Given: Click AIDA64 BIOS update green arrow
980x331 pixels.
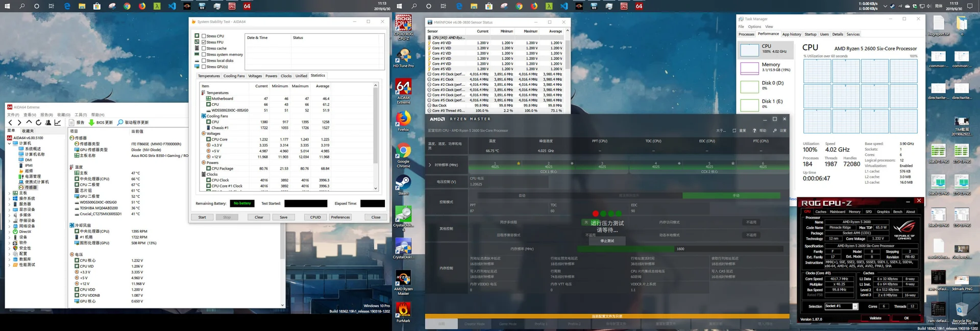Looking at the screenshot, I should tap(91, 123).
